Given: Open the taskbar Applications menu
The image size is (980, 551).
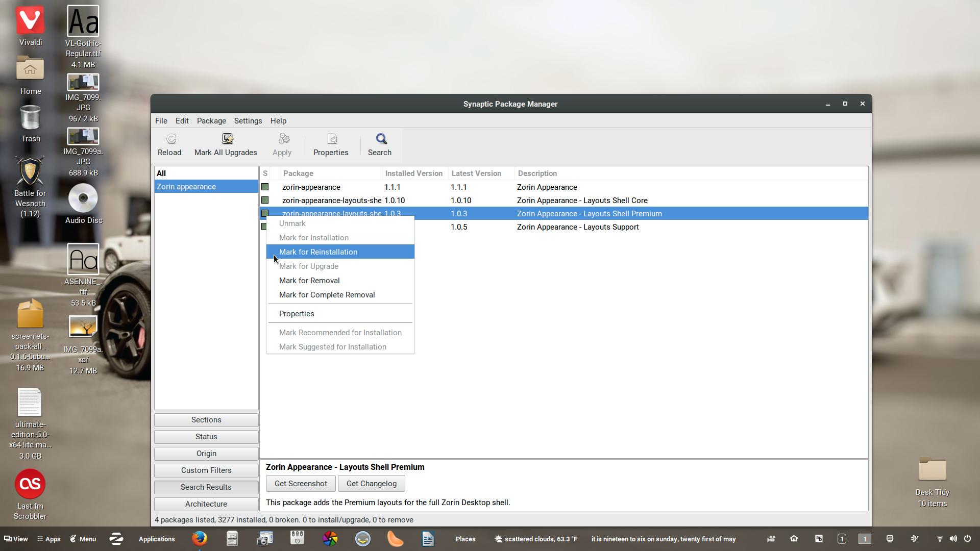Looking at the screenshot, I should [157, 539].
